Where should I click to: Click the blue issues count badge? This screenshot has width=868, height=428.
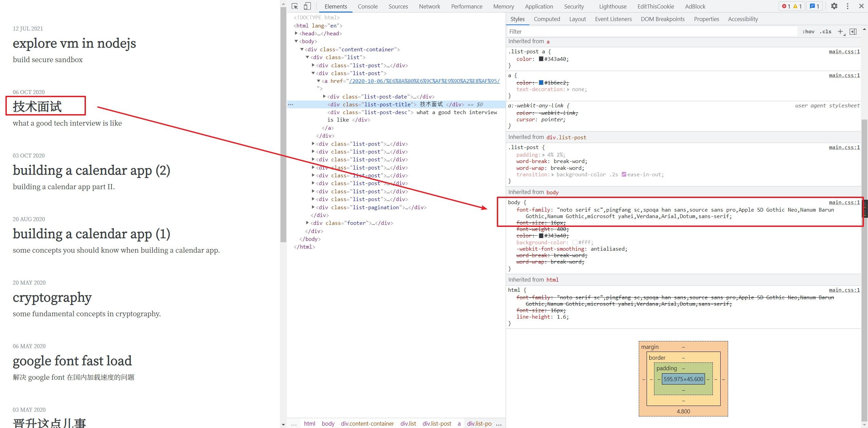pos(814,6)
